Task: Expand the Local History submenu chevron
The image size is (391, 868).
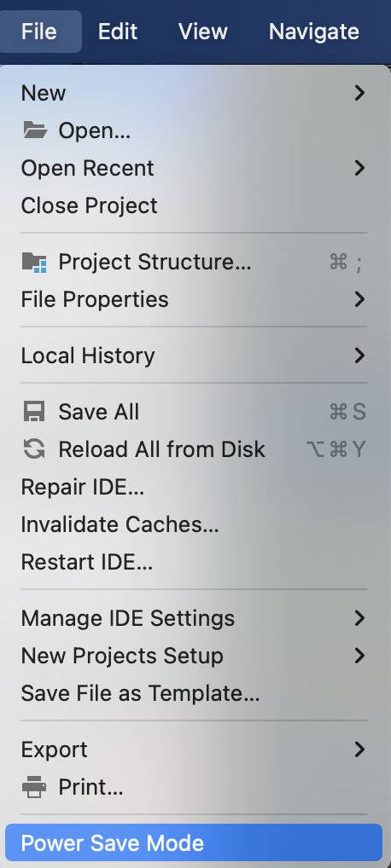Action: pyautogui.click(x=359, y=356)
